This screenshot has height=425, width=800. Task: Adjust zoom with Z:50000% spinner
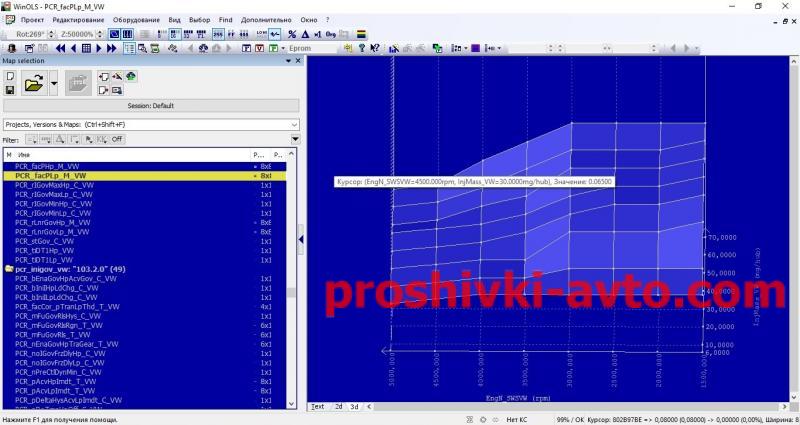click(99, 34)
